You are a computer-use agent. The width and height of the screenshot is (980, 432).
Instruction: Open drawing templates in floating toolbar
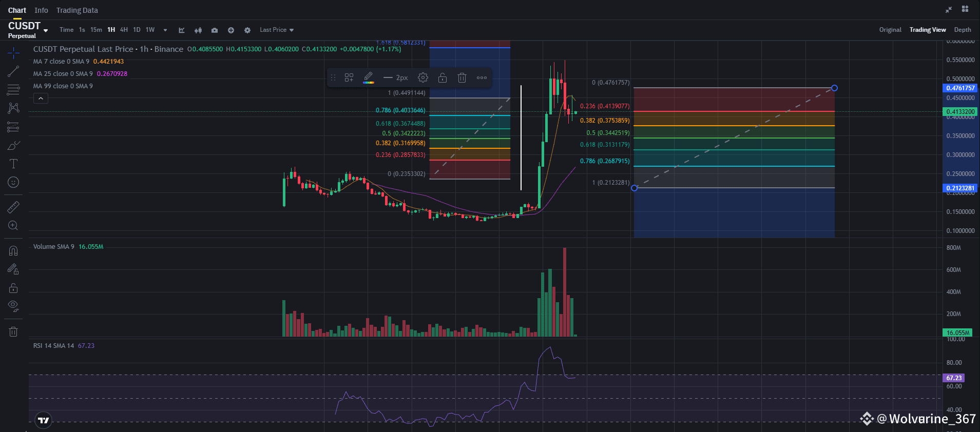tap(349, 77)
